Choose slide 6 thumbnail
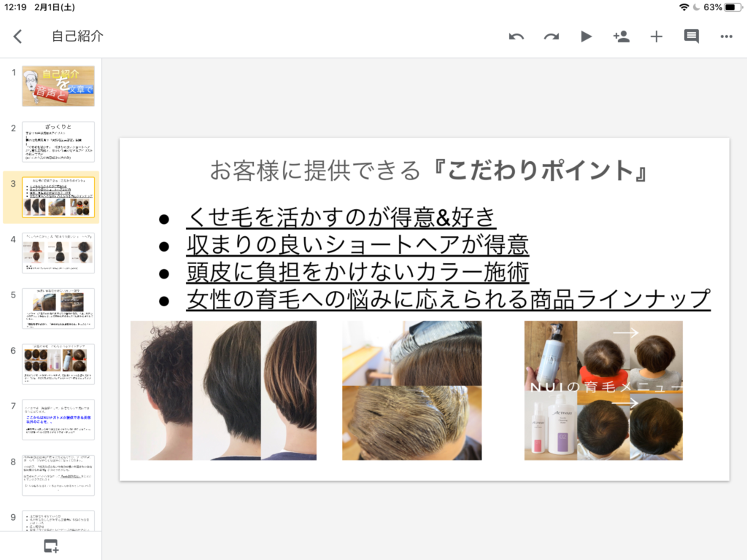 (58, 364)
